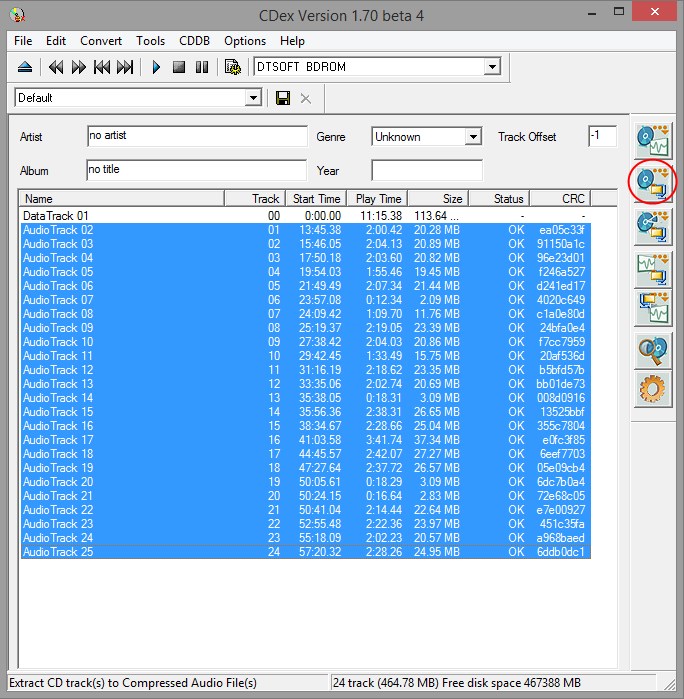Save the current profile with floppy icon
This screenshot has width=684, height=699.
[283, 98]
